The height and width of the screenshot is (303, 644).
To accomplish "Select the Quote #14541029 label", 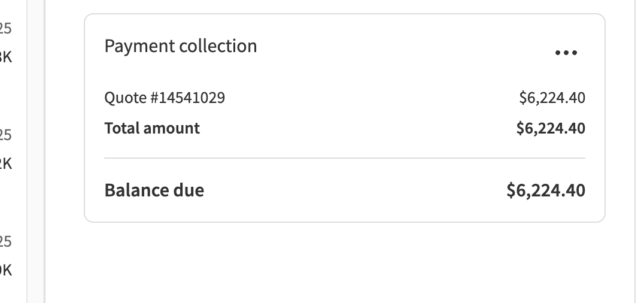I will pos(165,98).
